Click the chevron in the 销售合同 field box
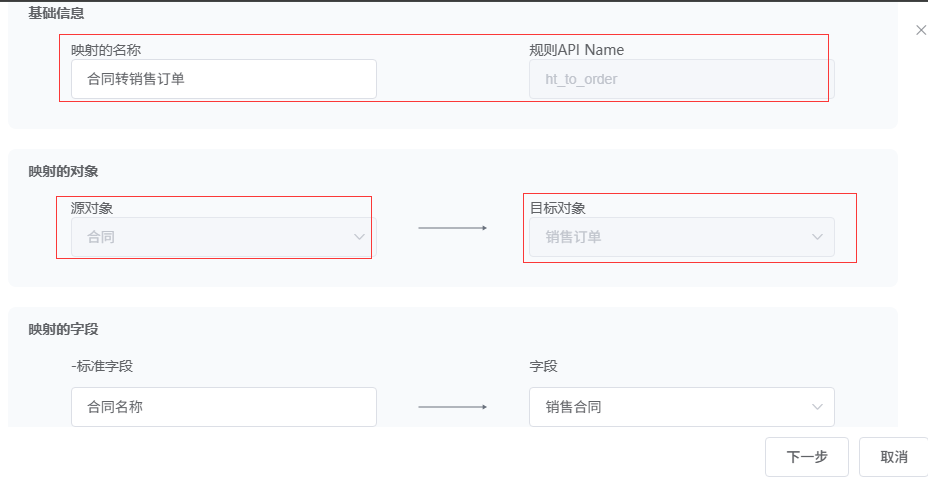 (x=817, y=407)
